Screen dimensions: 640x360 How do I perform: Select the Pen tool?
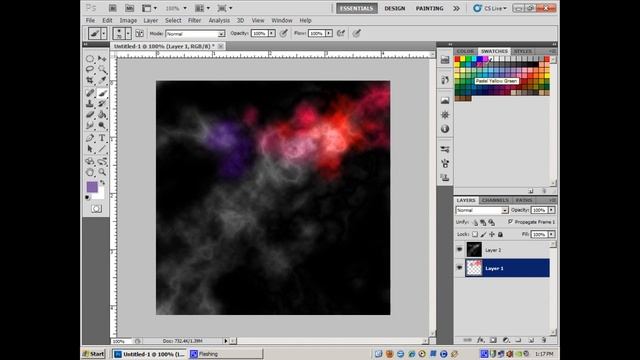(90, 138)
